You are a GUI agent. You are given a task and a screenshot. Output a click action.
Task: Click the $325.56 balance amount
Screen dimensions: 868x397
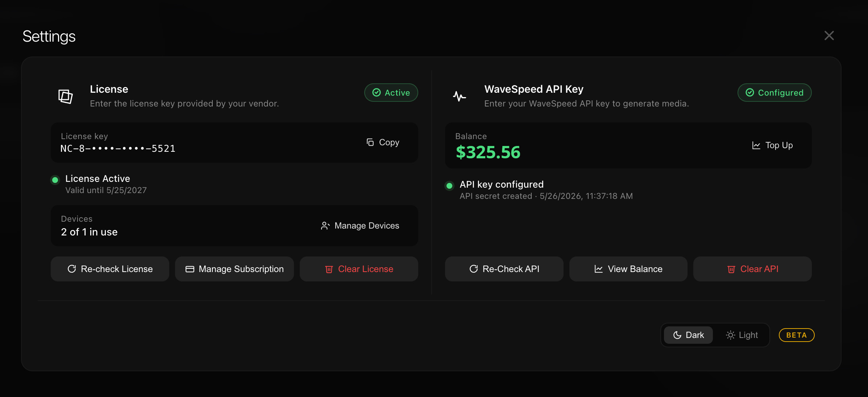(x=488, y=152)
